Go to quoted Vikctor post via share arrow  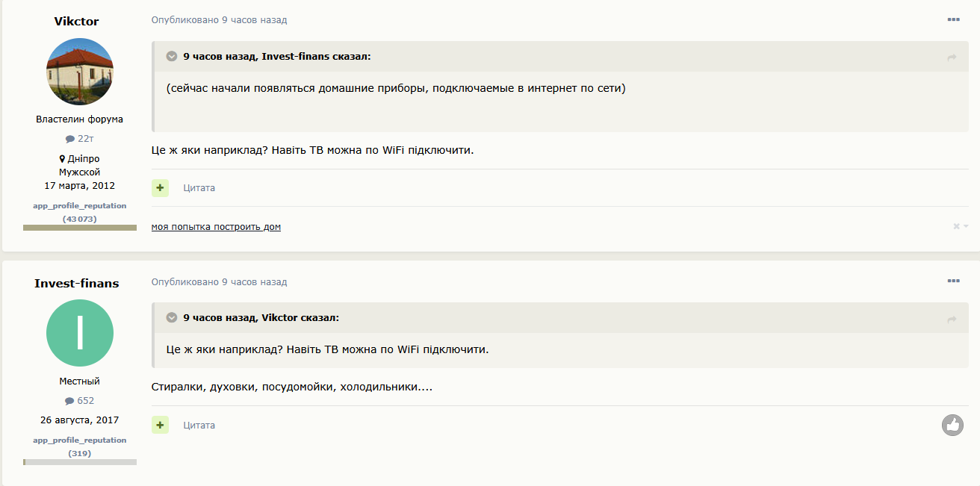pos(952,320)
